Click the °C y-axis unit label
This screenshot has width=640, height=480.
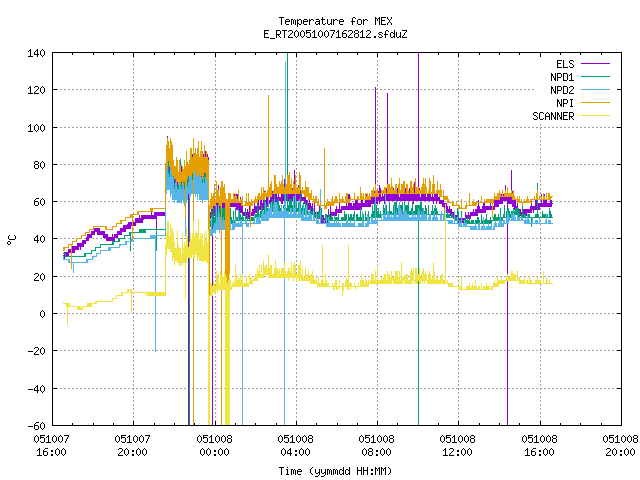tap(11, 240)
